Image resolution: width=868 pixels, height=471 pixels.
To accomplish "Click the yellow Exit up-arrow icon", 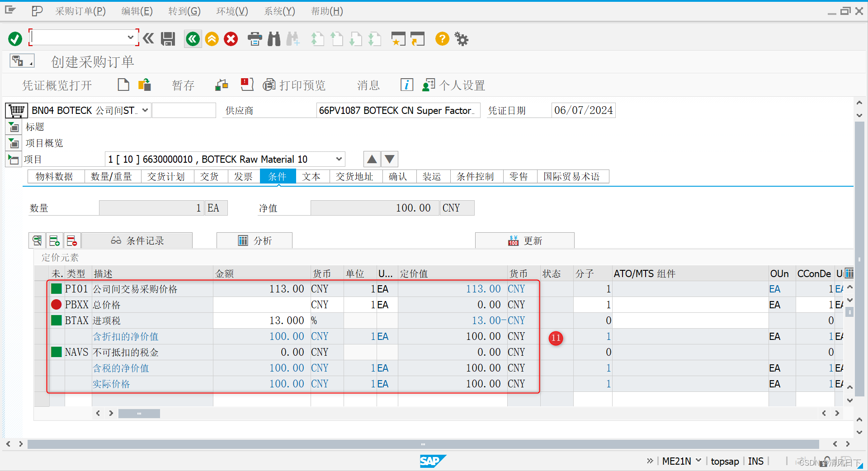I will pos(212,39).
